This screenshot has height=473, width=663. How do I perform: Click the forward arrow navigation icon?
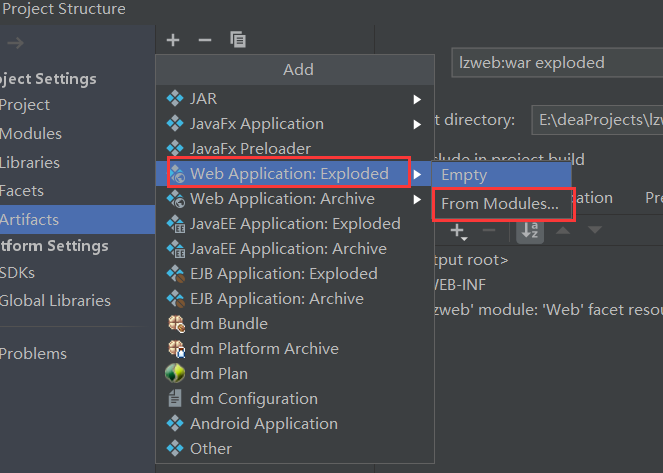click(16, 43)
